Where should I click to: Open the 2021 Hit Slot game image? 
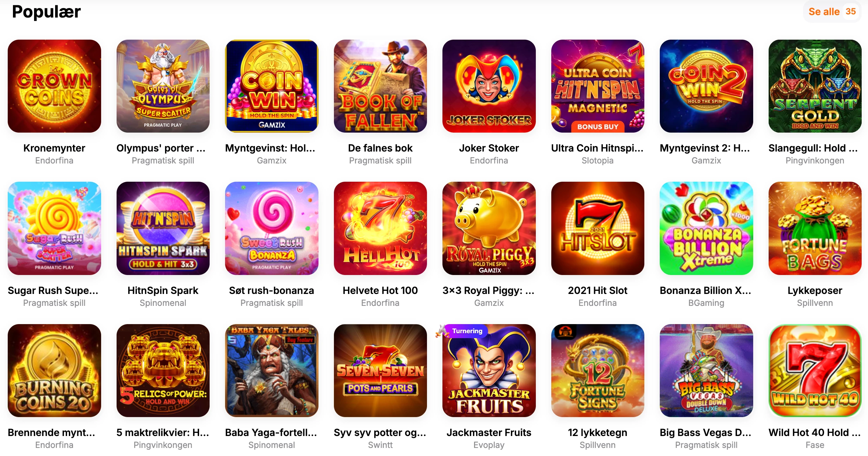pyautogui.click(x=598, y=228)
